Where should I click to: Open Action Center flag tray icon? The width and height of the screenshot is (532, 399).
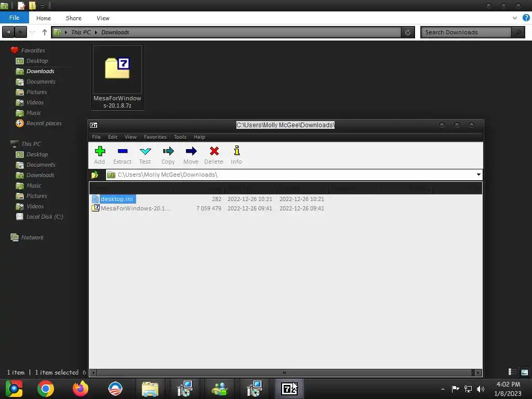pyautogui.click(x=455, y=389)
